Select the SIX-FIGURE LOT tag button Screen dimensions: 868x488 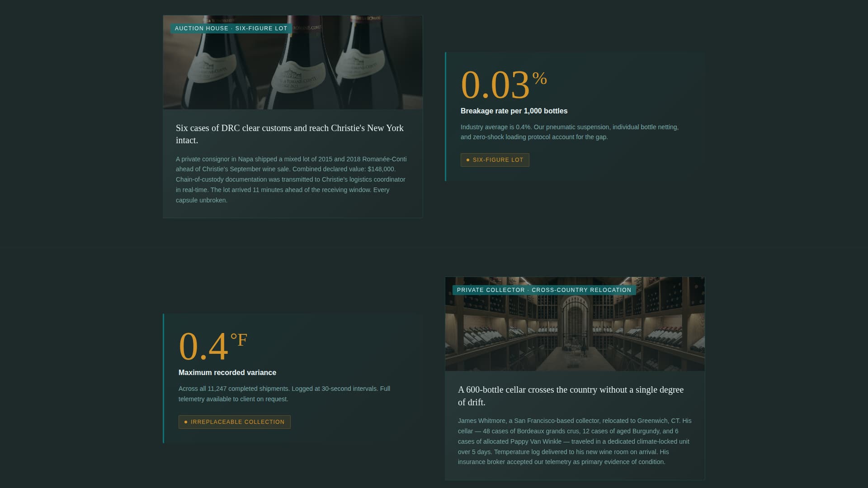click(495, 160)
